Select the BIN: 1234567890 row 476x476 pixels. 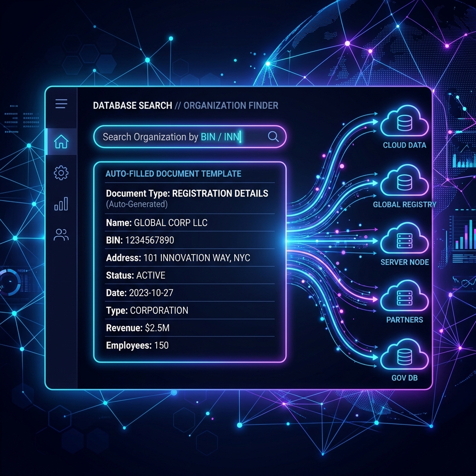coord(190,240)
